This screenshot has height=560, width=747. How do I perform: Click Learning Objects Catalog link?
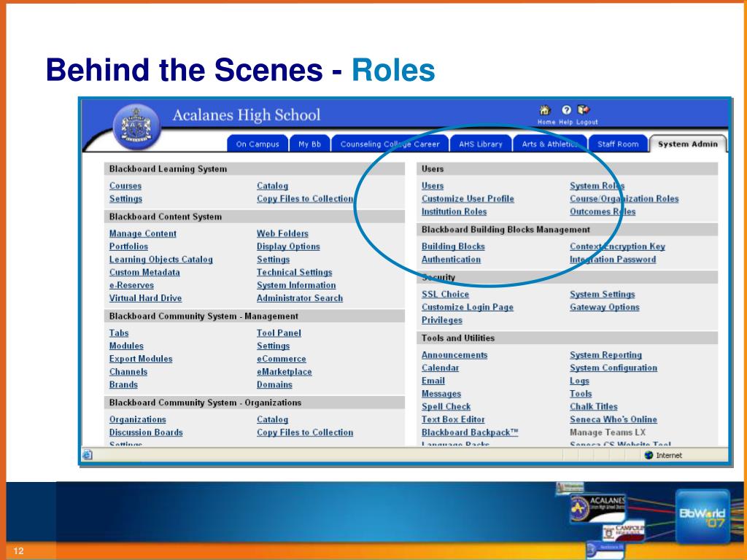(x=161, y=259)
